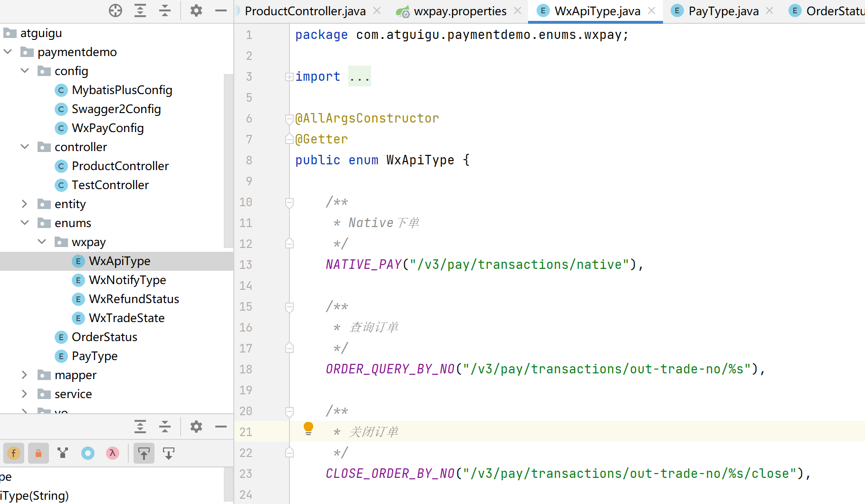
Task: Close the wxpay.properties tab
Action: click(518, 10)
